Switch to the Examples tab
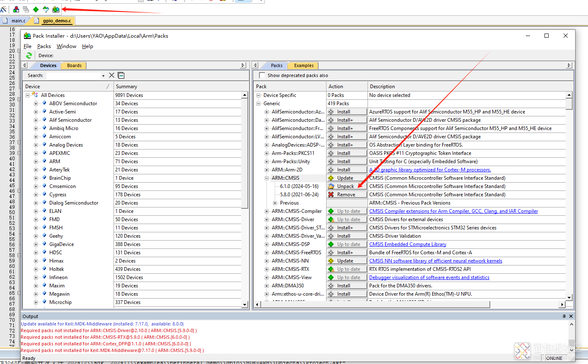The width and height of the screenshot is (588, 364). [304, 65]
